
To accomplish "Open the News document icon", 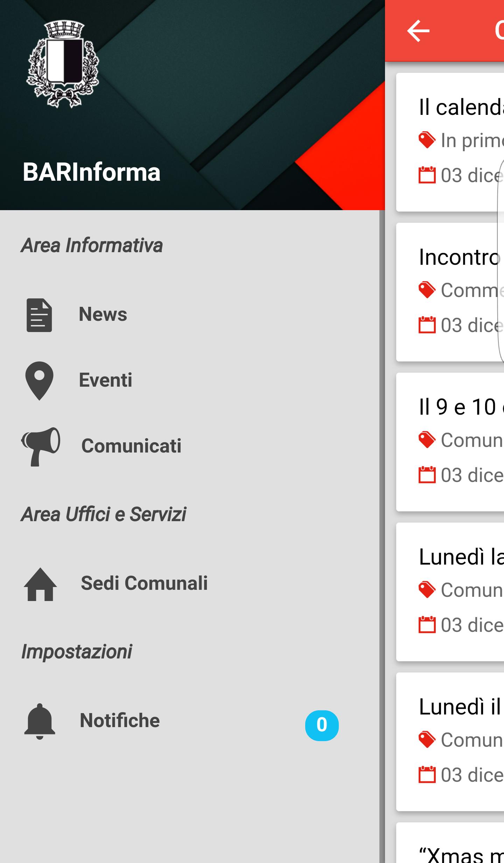I will (39, 315).
